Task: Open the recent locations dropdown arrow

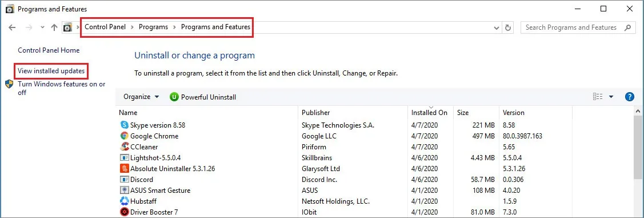Action: (42, 27)
